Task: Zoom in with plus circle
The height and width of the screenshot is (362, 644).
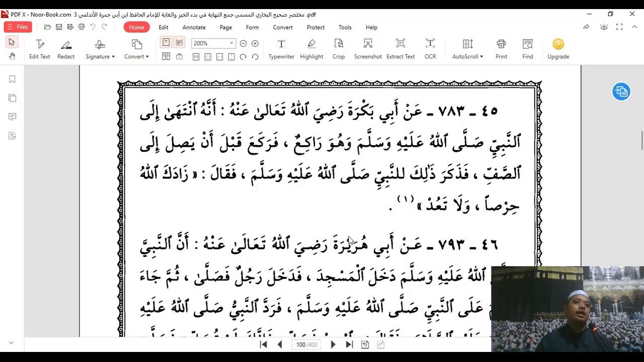Action: (255, 43)
